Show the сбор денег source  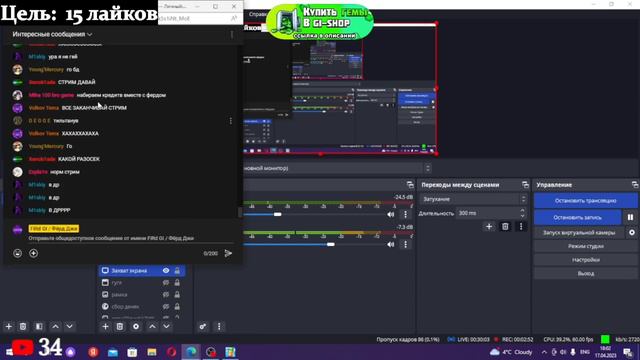coord(166,306)
